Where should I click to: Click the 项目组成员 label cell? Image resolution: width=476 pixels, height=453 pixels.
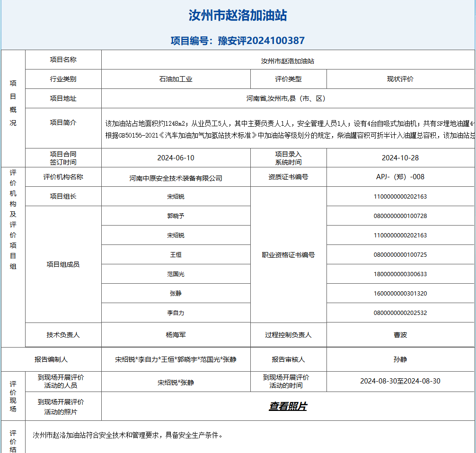[63, 264]
